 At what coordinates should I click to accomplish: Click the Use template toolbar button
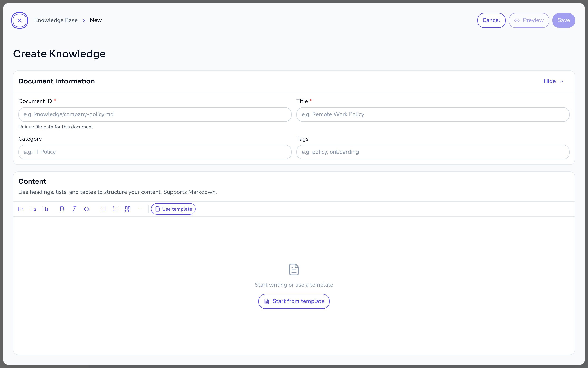[x=173, y=209]
